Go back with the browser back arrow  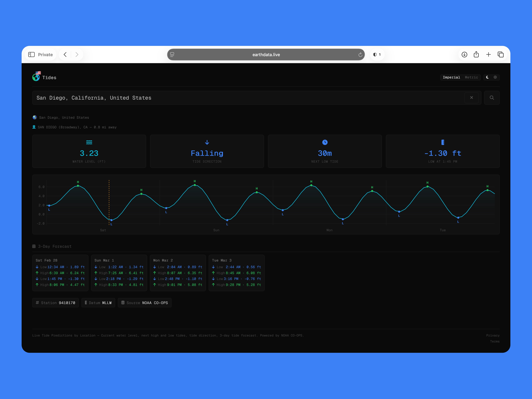pos(65,55)
